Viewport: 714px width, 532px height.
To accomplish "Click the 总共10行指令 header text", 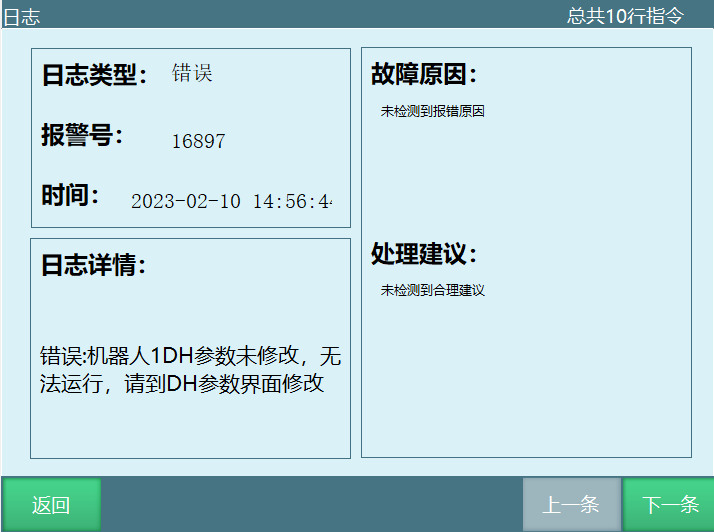I will (625, 15).
